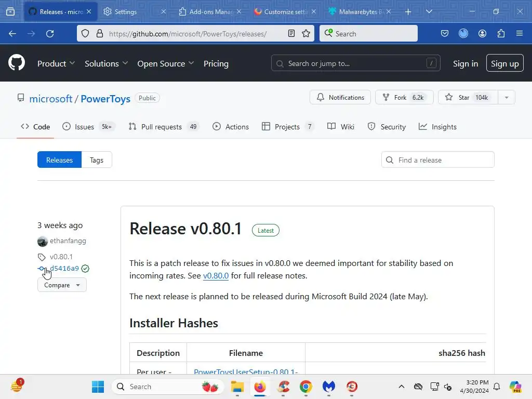Switch to the Malwarebytes browser tab
532x399 pixels.
click(361, 12)
